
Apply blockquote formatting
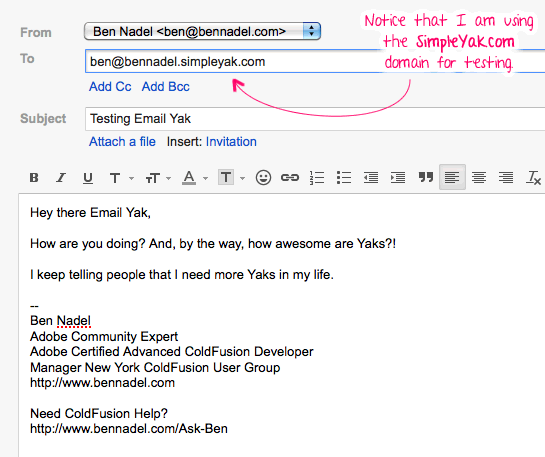coord(425,177)
